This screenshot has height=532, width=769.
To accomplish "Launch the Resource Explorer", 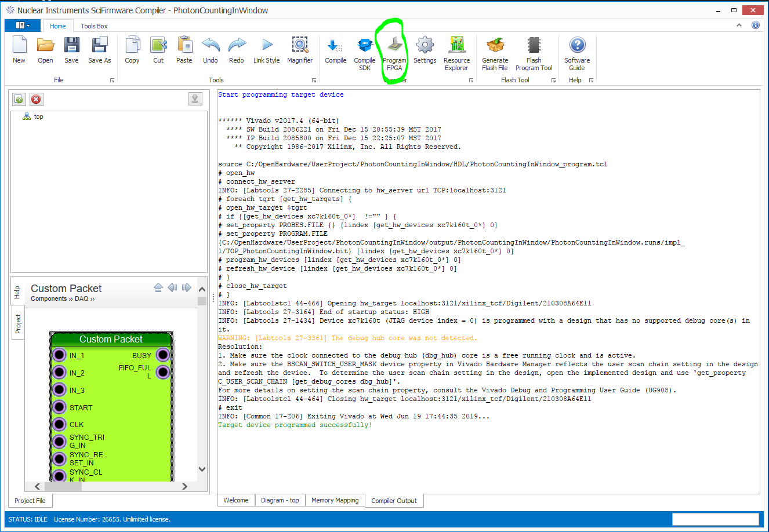I will [x=457, y=54].
